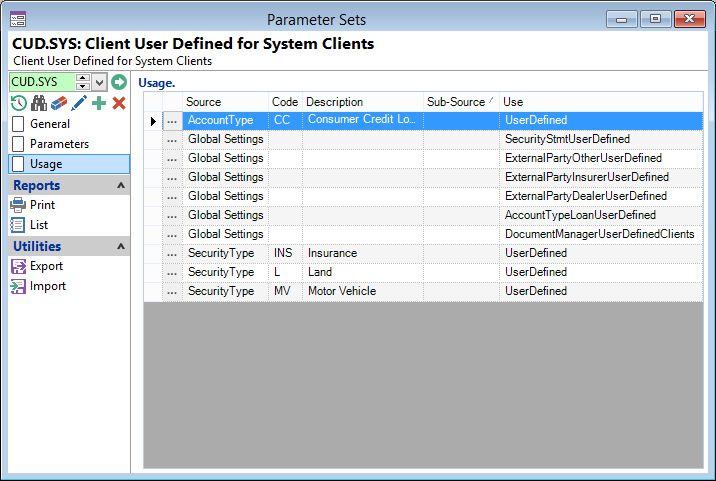716x481 pixels.
Task: Select the INS code cell
Action: pyautogui.click(x=285, y=254)
